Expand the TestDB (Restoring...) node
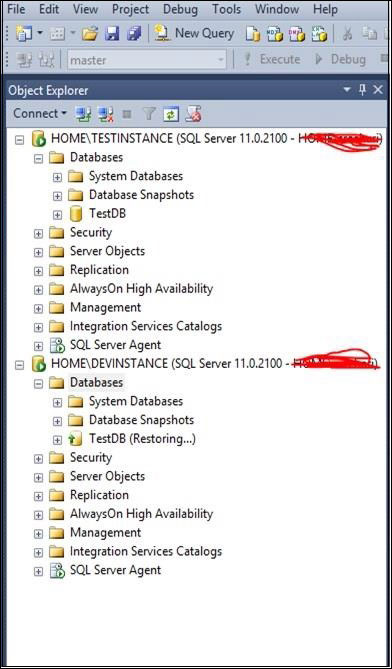Viewport: 392px width, 669px height. tap(57, 439)
